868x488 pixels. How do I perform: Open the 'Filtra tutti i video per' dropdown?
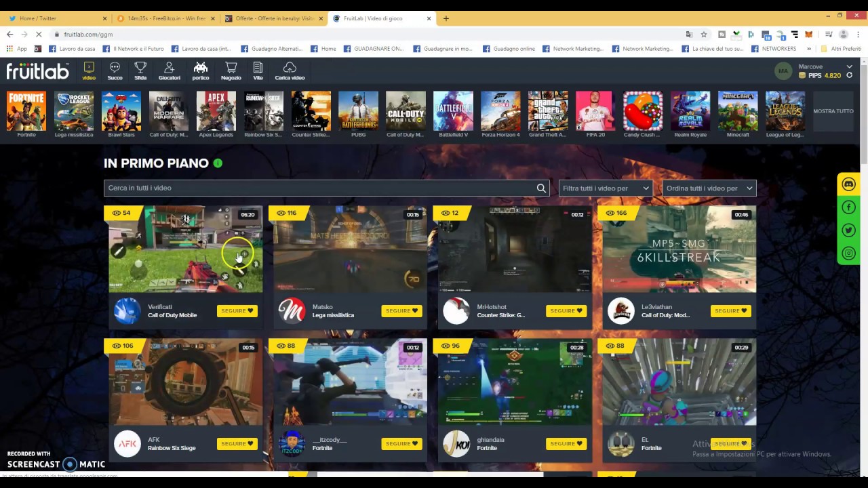point(605,188)
